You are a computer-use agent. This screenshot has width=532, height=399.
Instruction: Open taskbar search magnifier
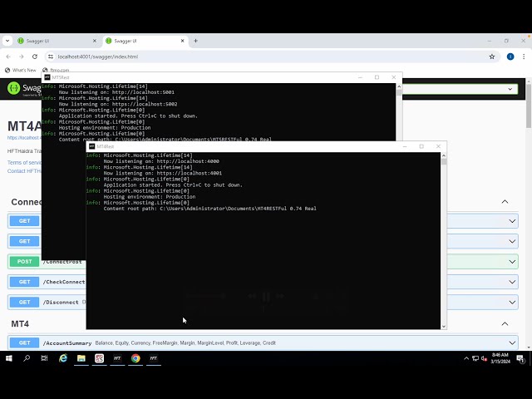pos(27,358)
